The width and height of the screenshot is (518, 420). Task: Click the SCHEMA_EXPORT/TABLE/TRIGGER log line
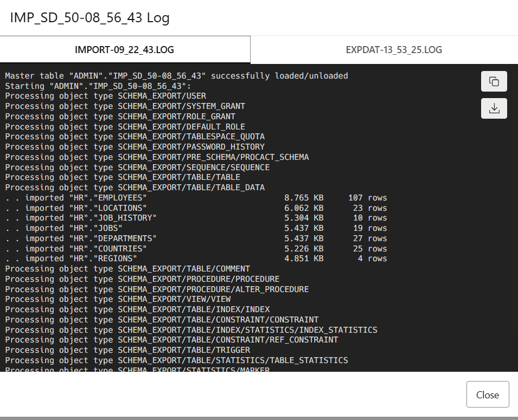tap(127, 350)
